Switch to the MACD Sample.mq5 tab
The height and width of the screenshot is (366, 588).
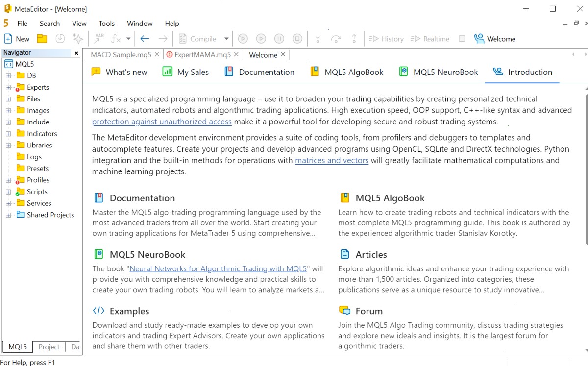(121, 55)
